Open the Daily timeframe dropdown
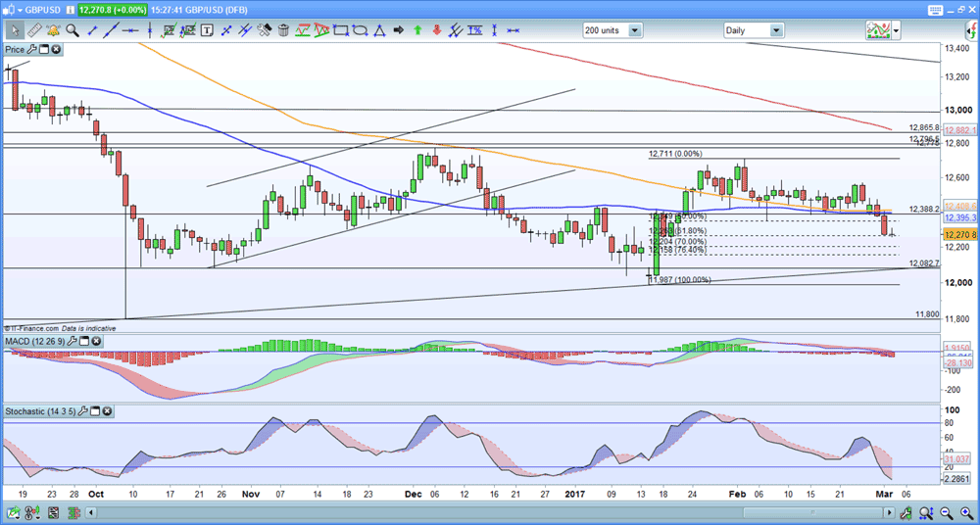Viewport: 980px width, 525px height. pyautogui.click(x=777, y=29)
